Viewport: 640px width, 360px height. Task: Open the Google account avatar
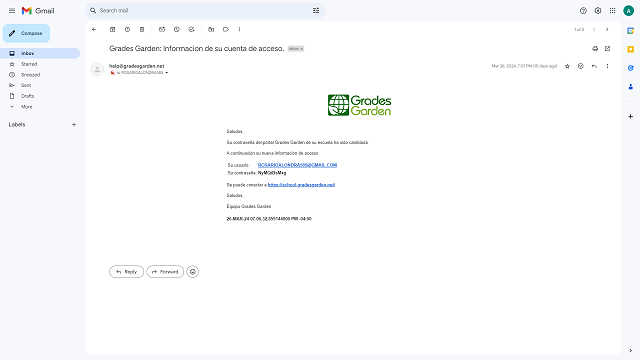(x=629, y=11)
